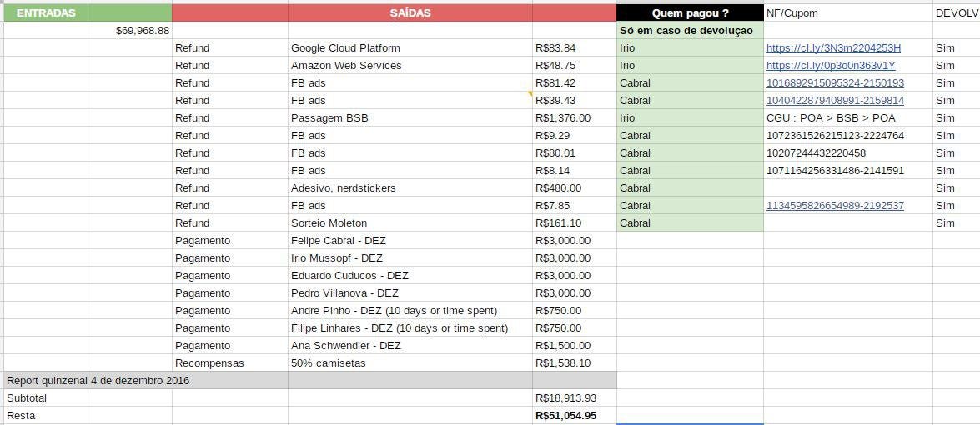This screenshot has height=425, width=980.
Task: Click the Resta total R$51,054.95 cell
Action: tap(574, 416)
